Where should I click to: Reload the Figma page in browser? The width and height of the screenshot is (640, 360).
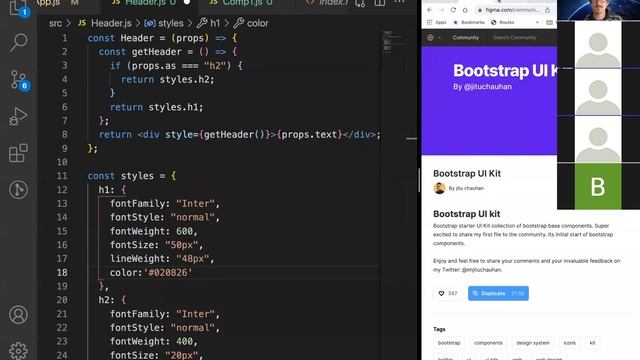click(x=453, y=10)
